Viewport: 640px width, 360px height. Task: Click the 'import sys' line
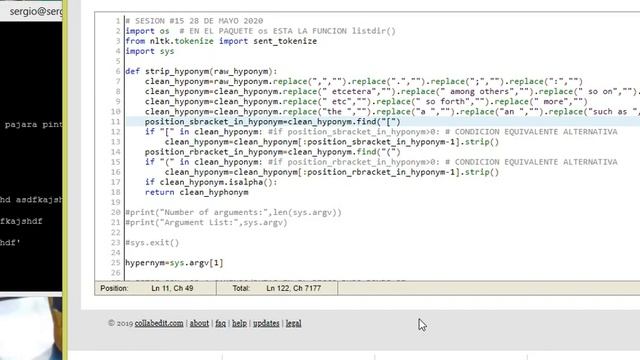point(150,51)
